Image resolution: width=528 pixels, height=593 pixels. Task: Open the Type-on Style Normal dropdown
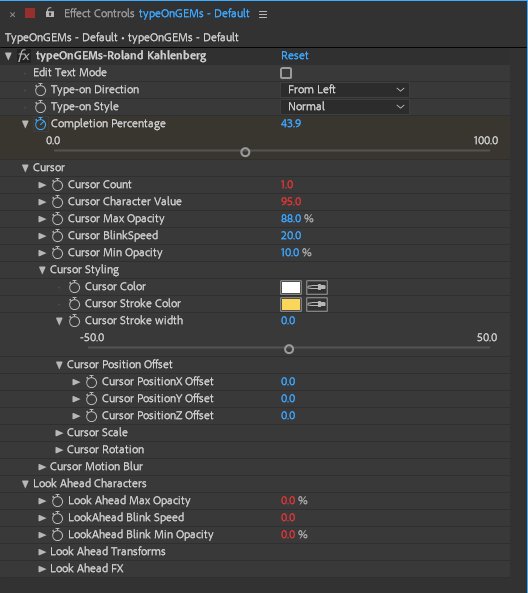(x=345, y=107)
